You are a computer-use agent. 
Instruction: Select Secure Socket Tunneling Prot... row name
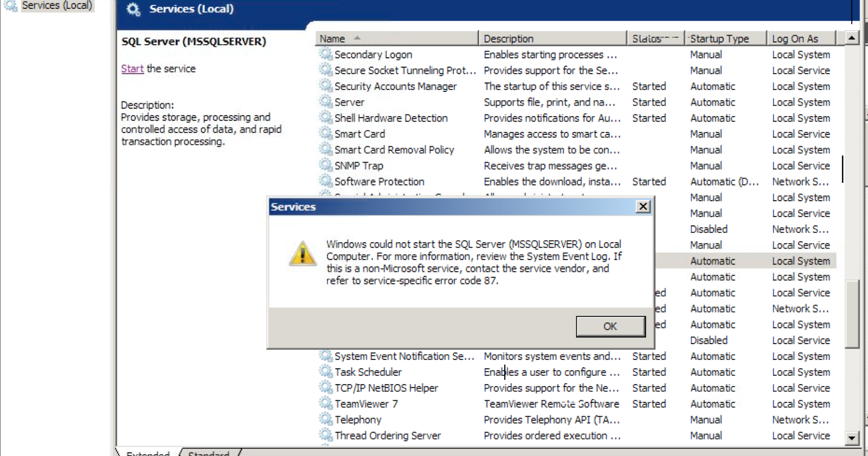pos(405,70)
